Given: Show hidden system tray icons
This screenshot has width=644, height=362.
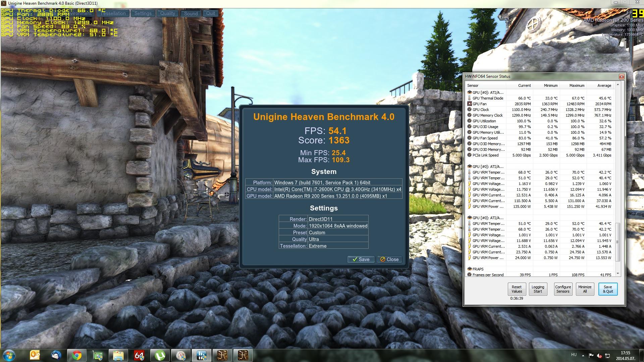Looking at the screenshot, I should (x=583, y=356).
